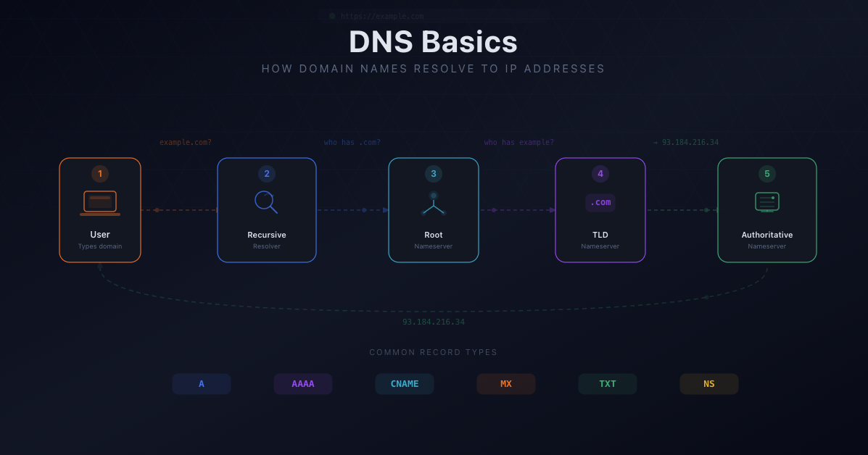Collapse the Recursive Resolver card
The height and width of the screenshot is (455, 868).
(266, 210)
